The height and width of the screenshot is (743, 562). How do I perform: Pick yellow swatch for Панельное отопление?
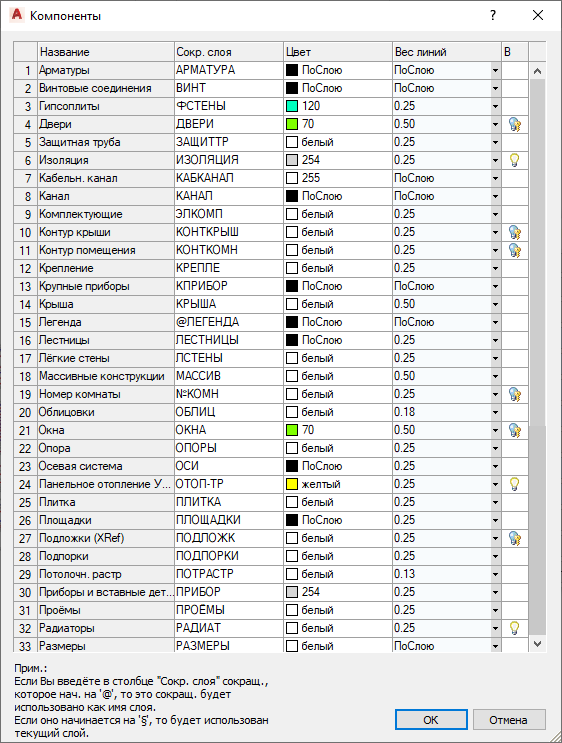292,484
